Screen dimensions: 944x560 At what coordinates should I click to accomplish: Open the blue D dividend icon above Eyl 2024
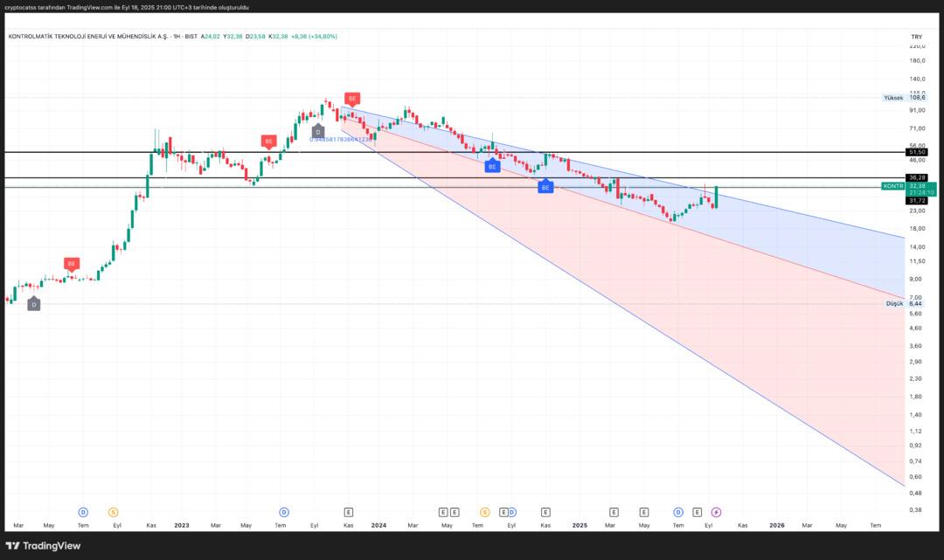pyautogui.click(x=511, y=513)
